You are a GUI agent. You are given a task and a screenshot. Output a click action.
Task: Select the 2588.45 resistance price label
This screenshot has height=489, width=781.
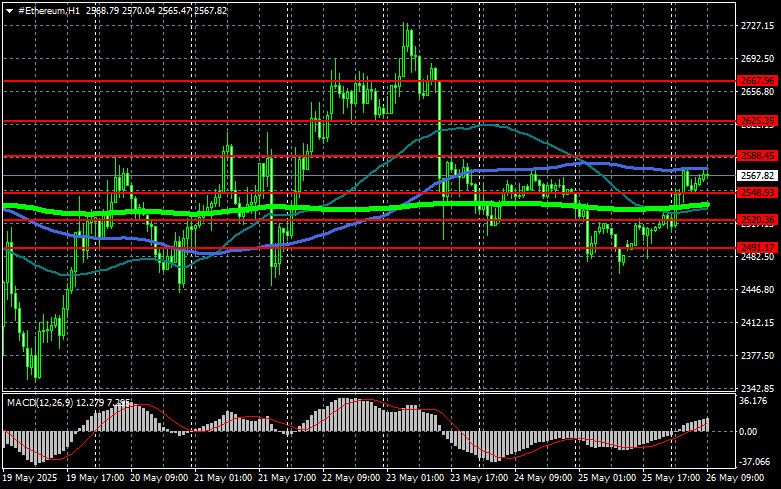pos(758,156)
